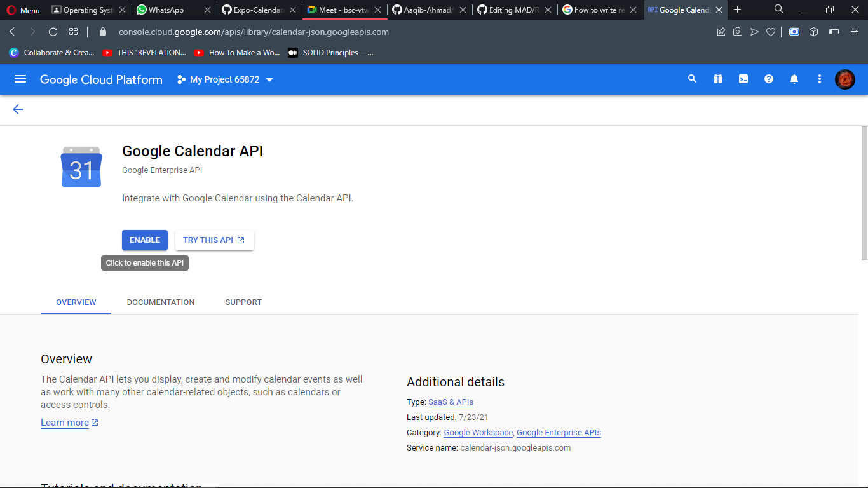Switch to the Overview tab
The image size is (868, 488).
click(76, 302)
